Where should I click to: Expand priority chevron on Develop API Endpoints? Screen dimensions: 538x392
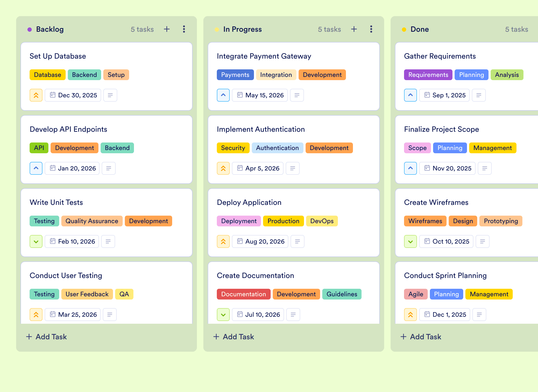(36, 168)
